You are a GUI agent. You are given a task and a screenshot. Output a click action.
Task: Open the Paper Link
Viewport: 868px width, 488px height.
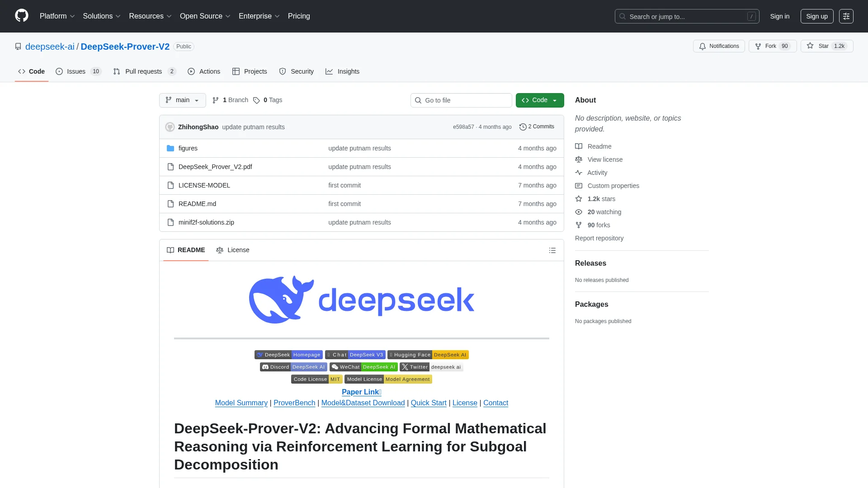click(361, 392)
